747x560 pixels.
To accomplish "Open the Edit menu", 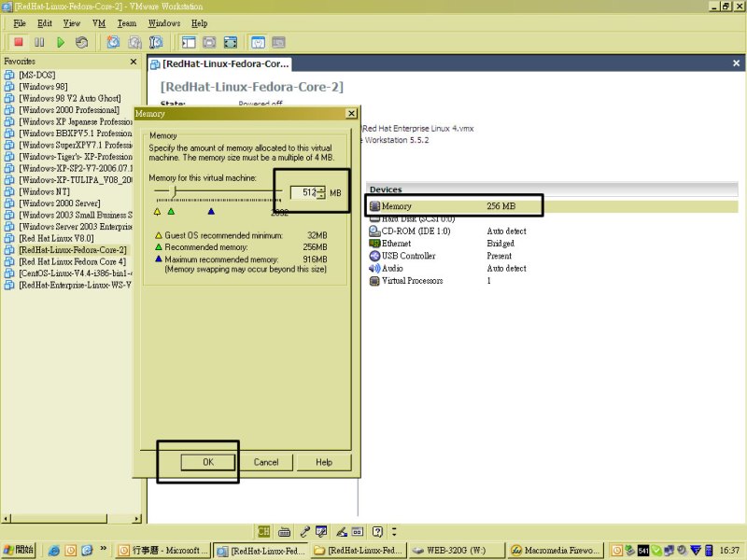I will coord(45,23).
